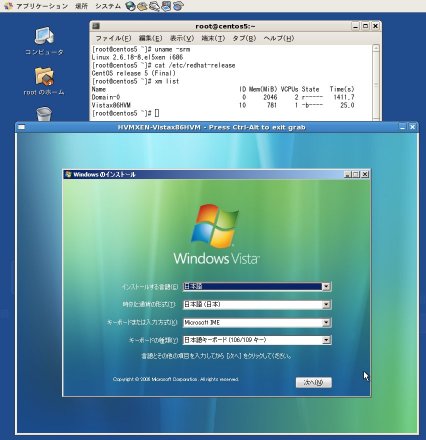Open the root のホーム folder icon
The image size is (426, 440).
tap(44, 81)
